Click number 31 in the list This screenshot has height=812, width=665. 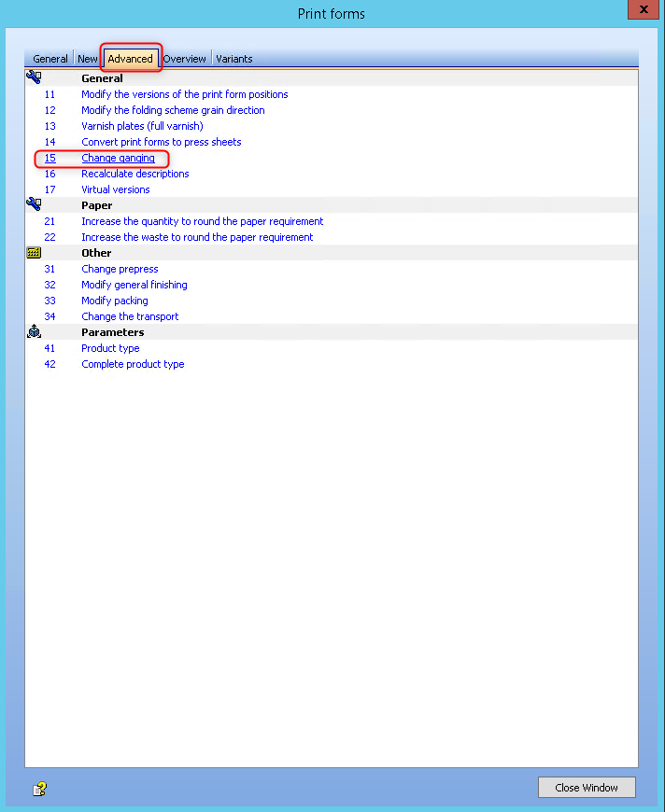50,269
